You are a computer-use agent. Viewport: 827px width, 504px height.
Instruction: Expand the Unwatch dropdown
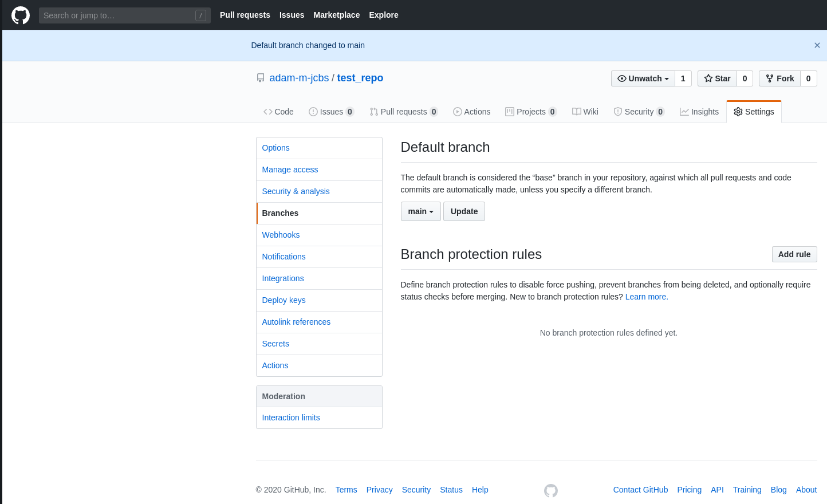(643, 78)
